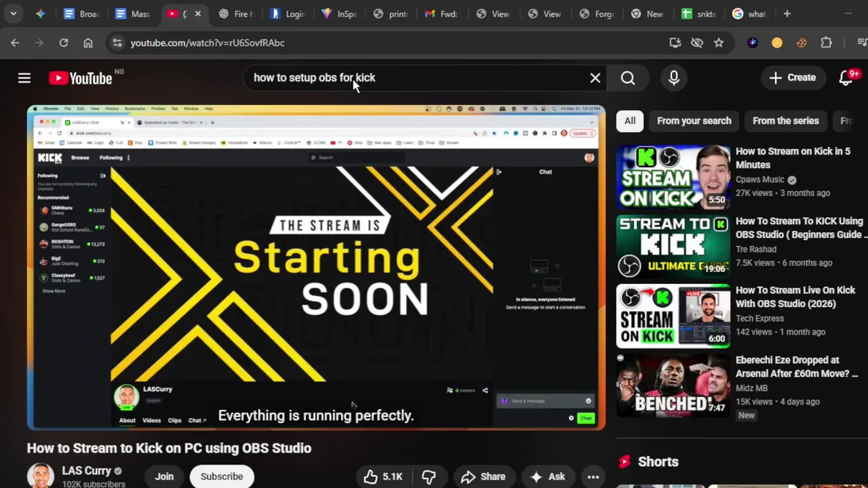This screenshot has width=868, height=488.
Task: Click the crossed-eye icon in address bar
Action: tap(697, 43)
